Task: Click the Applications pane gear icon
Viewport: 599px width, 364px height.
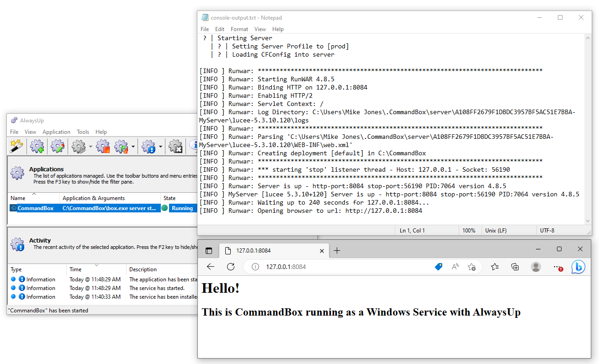Action: (x=17, y=173)
